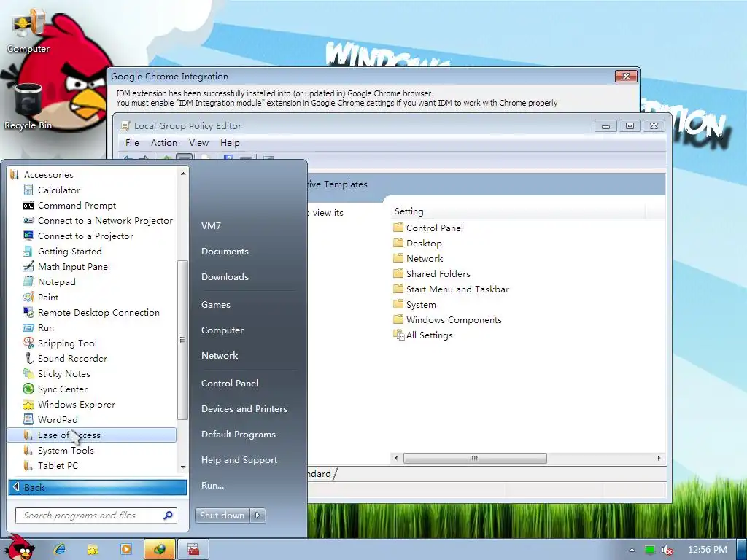747x560 pixels.
Task: Select Shared Folders in Setting list
Action: (x=432, y=274)
